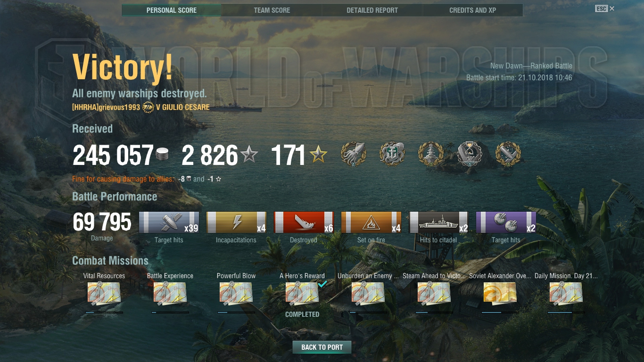This screenshot has width=644, height=362.
Task: Click the Destroyed x6 ribbon
Action: 304,222
